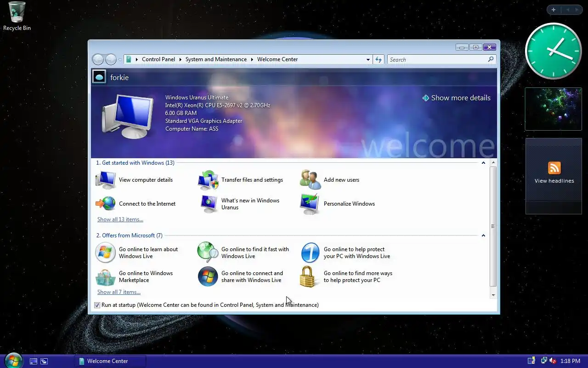
Task: Open Transfer files and settings
Action: (x=241, y=180)
